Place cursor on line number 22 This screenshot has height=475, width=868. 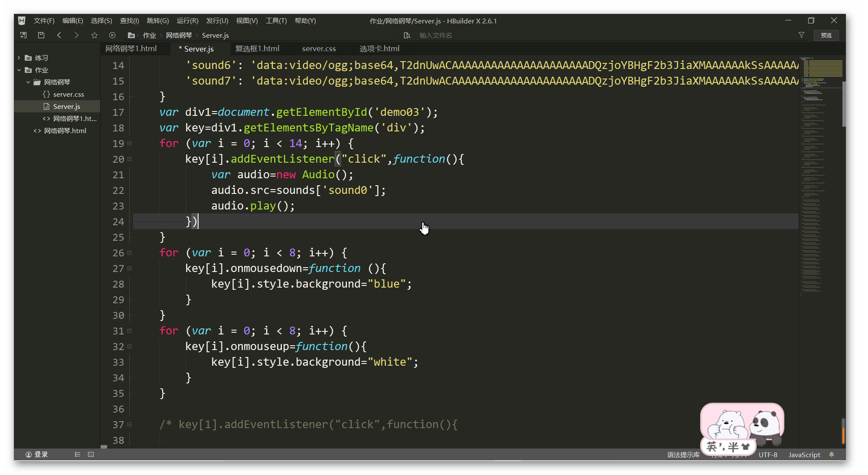pos(118,190)
